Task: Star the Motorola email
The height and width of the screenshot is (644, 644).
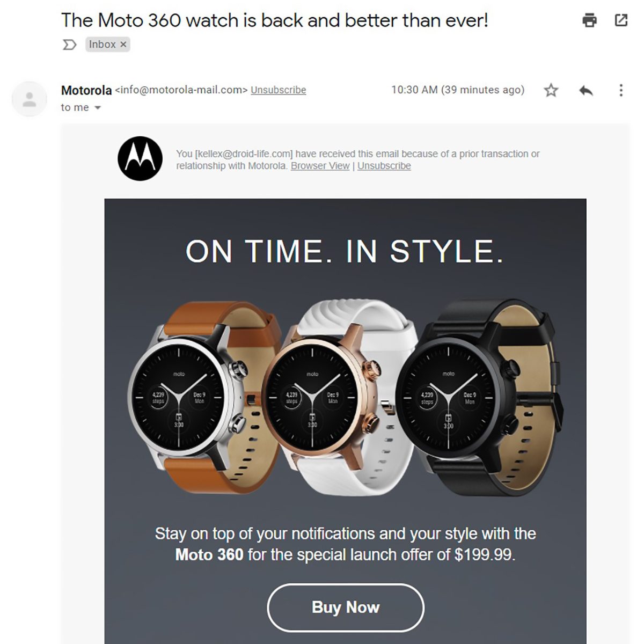Action: [551, 90]
